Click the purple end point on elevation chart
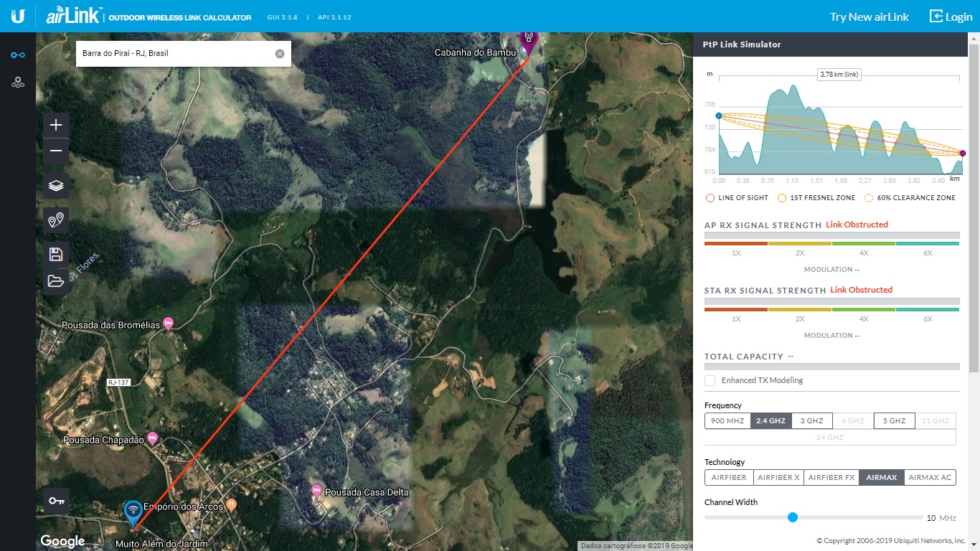Viewport: 980px width, 551px height. click(x=963, y=153)
